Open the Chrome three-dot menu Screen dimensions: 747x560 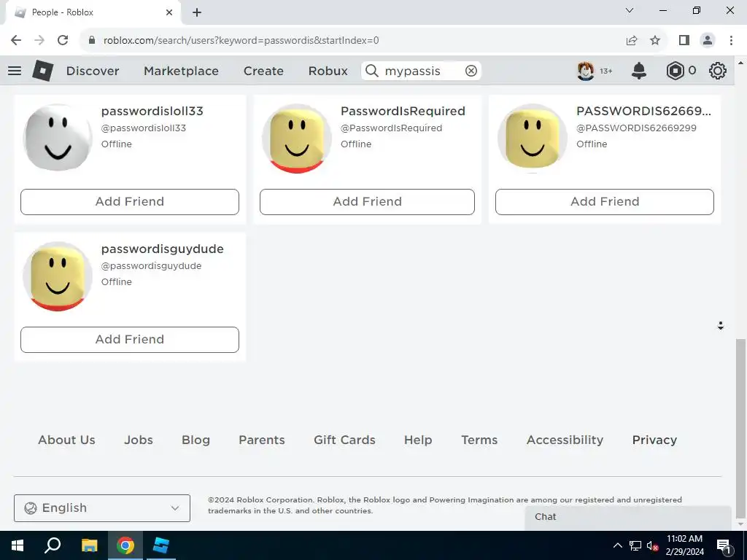click(731, 40)
